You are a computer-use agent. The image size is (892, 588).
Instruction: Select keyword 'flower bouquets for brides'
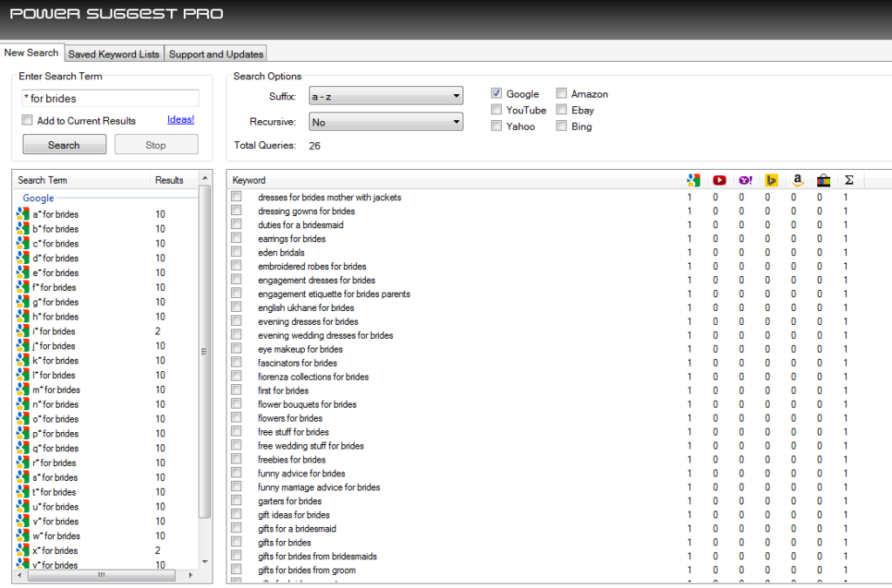coord(307,404)
